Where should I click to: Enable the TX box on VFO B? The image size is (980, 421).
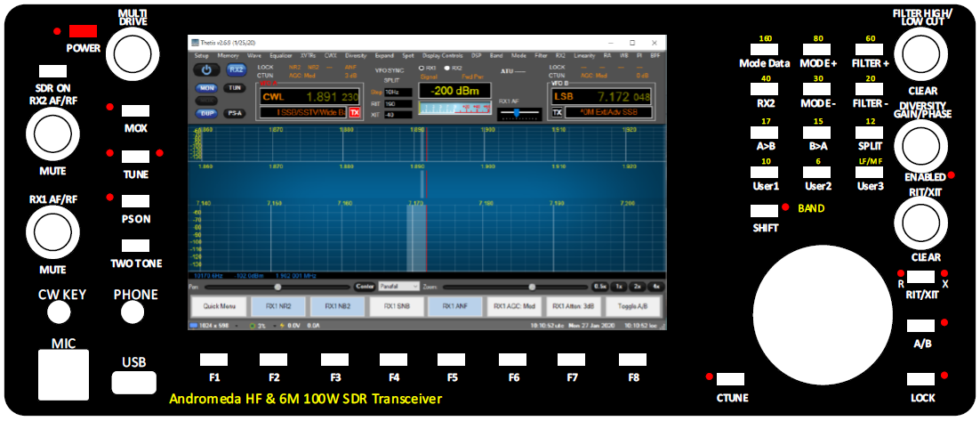(x=558, y=113)
